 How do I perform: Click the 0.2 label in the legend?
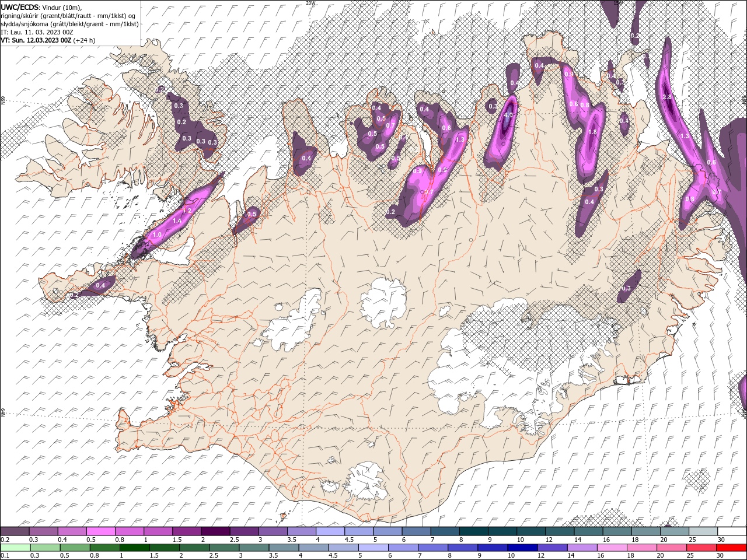point(5,540)
